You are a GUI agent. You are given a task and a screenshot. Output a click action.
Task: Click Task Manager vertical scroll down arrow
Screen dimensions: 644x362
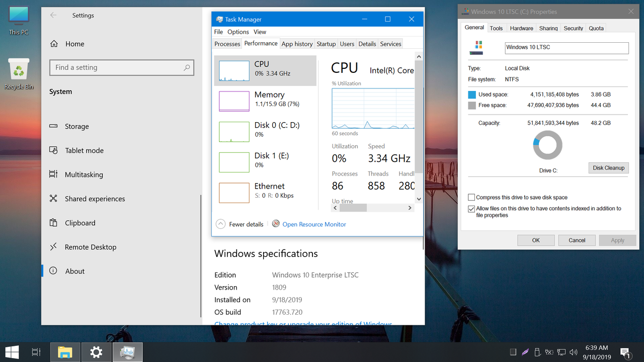419,199
